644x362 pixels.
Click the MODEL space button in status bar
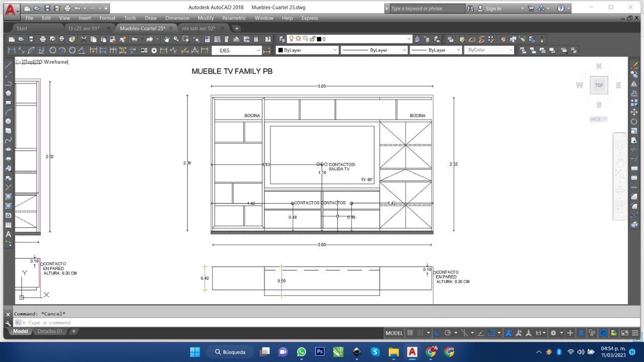click(394, 333)
